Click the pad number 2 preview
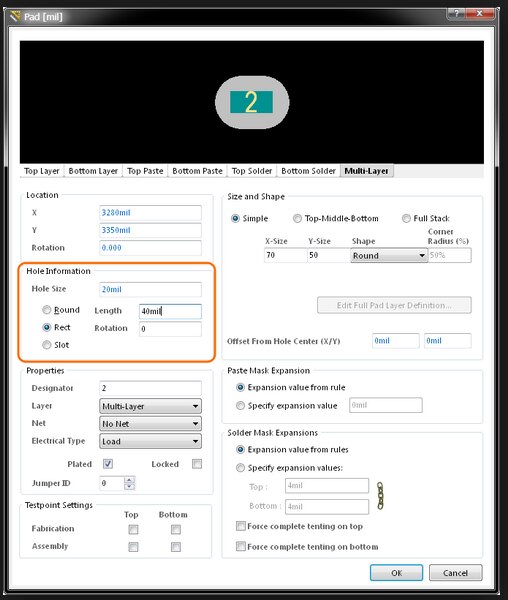508x600 pixels. pyautogui.click(x=251, y=102)
